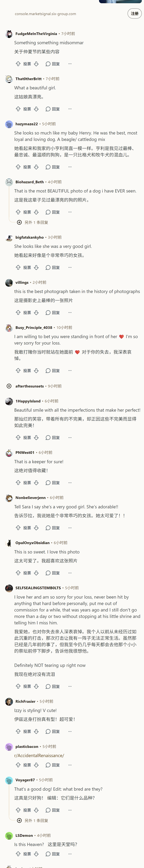Viewport: 144px width, 868px height.
Task: Open more options for Biohazard_Beth's comment
Action: [70, 212]
